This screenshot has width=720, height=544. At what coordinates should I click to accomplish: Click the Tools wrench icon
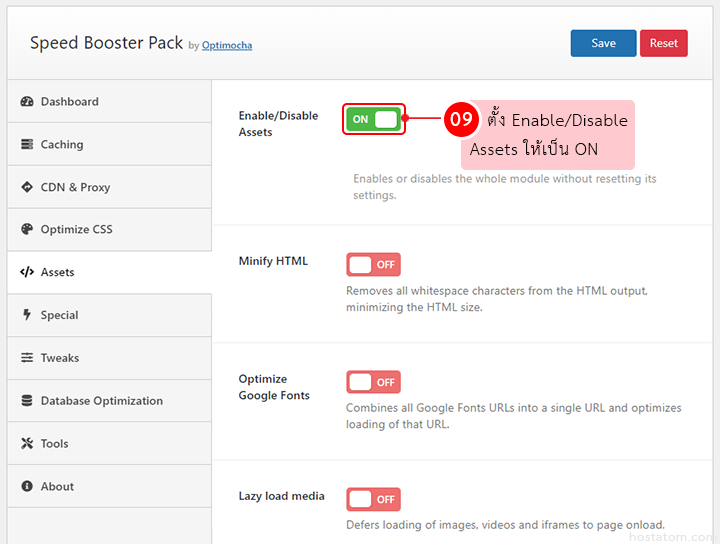[27, 444]
